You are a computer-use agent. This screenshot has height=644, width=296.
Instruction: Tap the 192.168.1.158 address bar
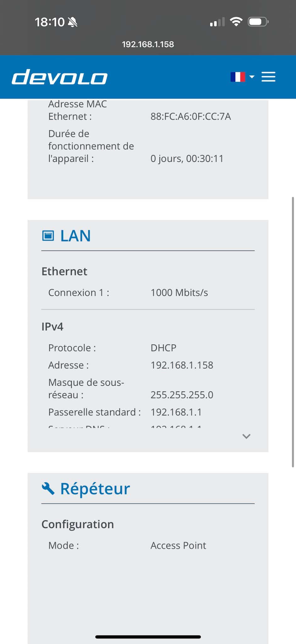coord(148,44)
